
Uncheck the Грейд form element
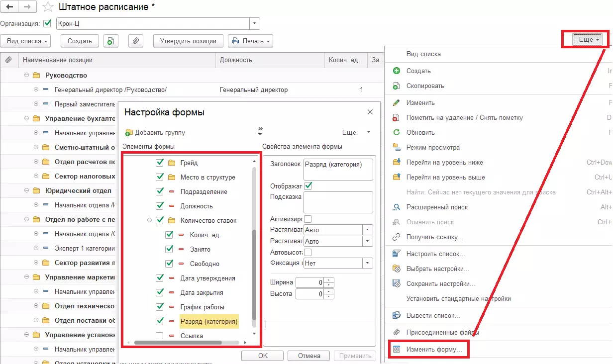160,163
